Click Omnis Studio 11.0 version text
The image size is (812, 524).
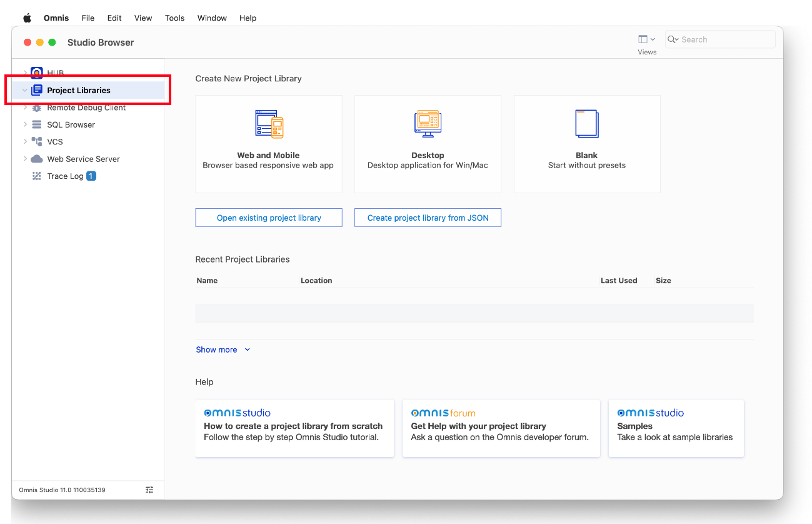63,490
